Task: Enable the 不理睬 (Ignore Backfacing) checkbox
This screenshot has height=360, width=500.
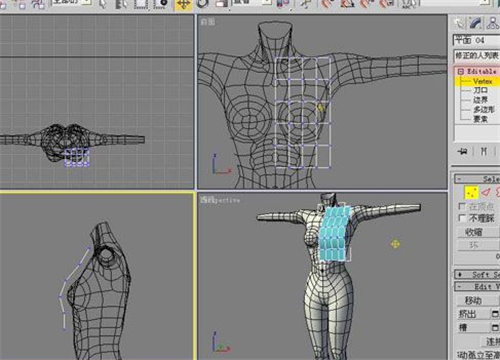Action: pyautogui.click(x=462, y=218)
